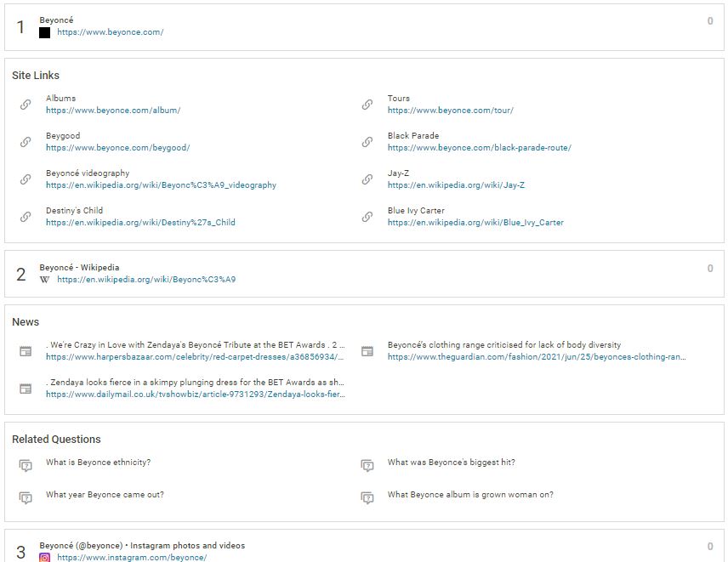728x562 pixels.
Task: Click the Zendaya's Beyoncé Tribute news headline
Action: point(196,345)
